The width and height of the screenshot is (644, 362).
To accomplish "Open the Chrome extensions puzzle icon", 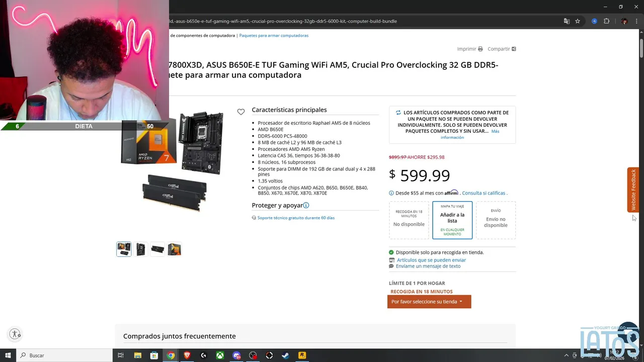I will [606, 21].
